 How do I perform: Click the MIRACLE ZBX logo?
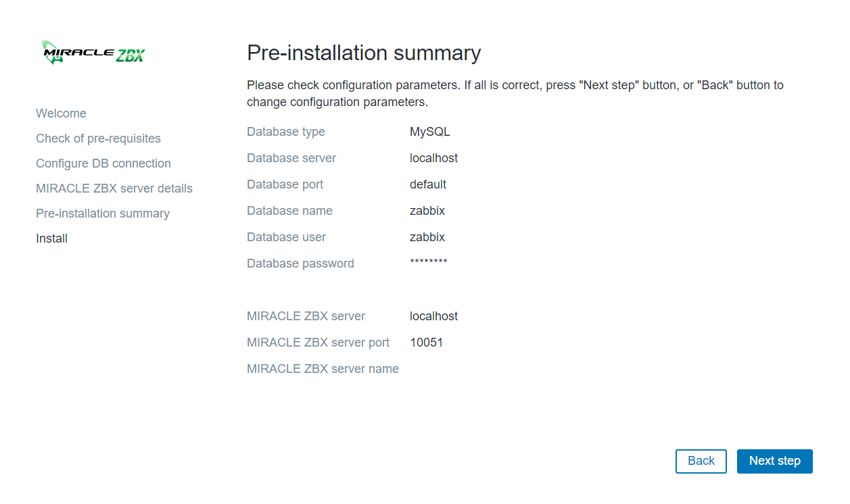pyautogui.click(x=93, y=53)
